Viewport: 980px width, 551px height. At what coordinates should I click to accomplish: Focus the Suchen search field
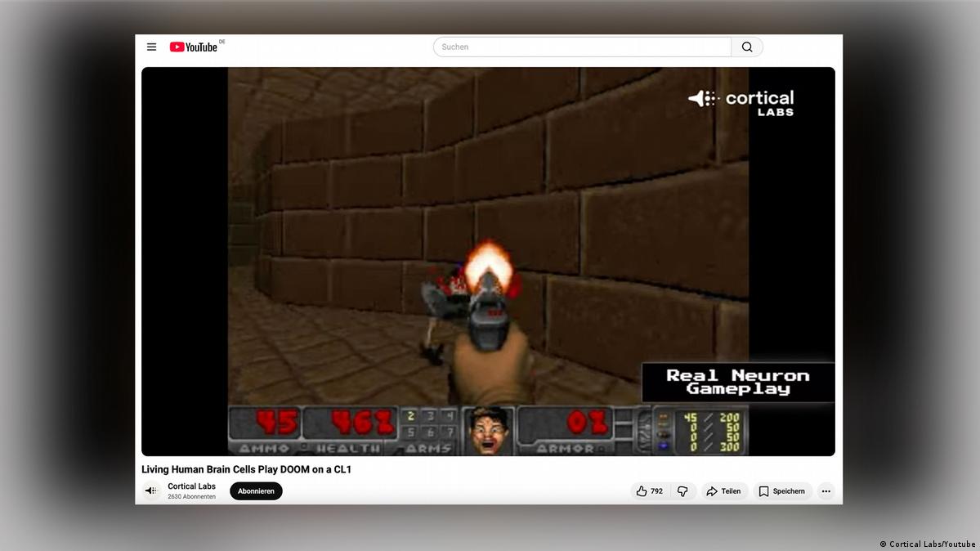[583, 47]
